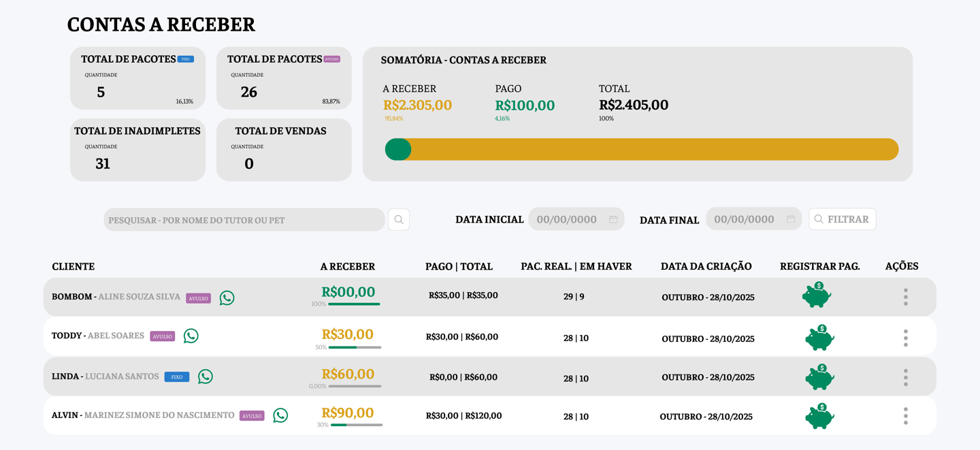Show the actions menu for Alvin
The width and height of the screenshot is (980, 450).
(905, 416)
